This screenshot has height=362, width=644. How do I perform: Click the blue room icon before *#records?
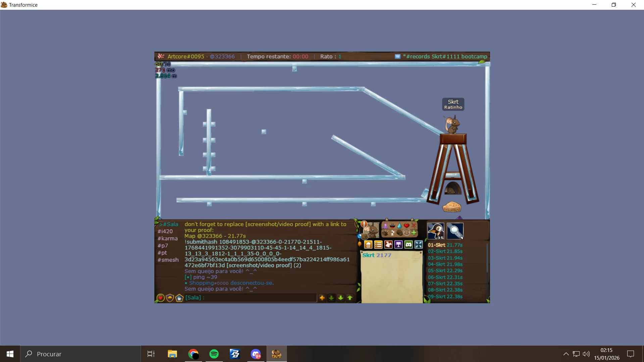[398, 56]
